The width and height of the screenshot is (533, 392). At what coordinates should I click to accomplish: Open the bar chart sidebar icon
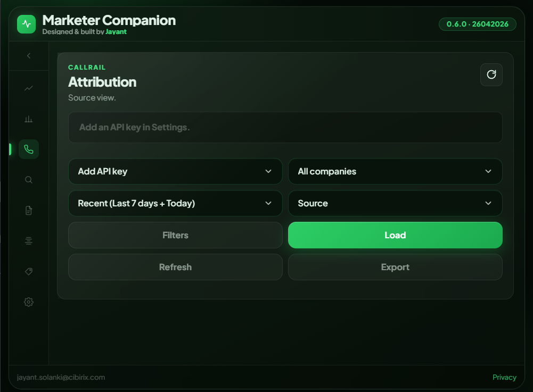click(x=29, y=119)
